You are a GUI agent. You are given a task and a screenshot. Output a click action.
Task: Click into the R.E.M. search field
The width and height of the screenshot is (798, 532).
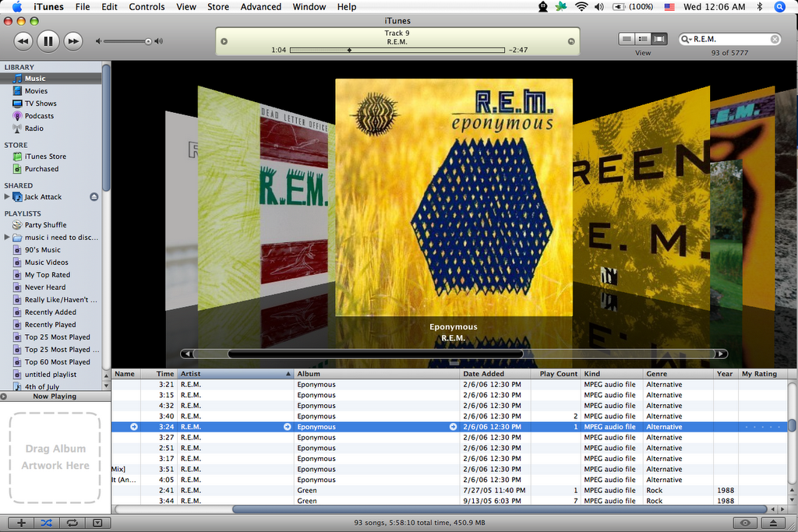pos(729,39)
